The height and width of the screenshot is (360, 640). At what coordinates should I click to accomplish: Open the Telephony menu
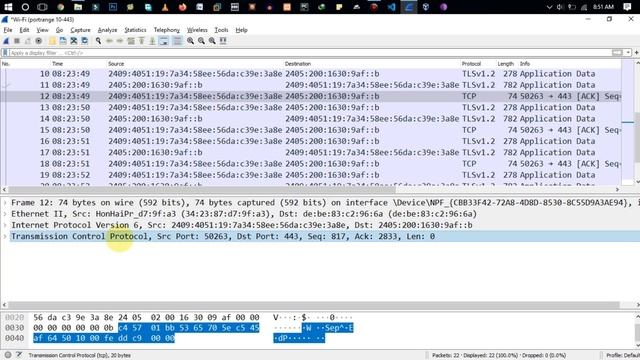[167, 30]
